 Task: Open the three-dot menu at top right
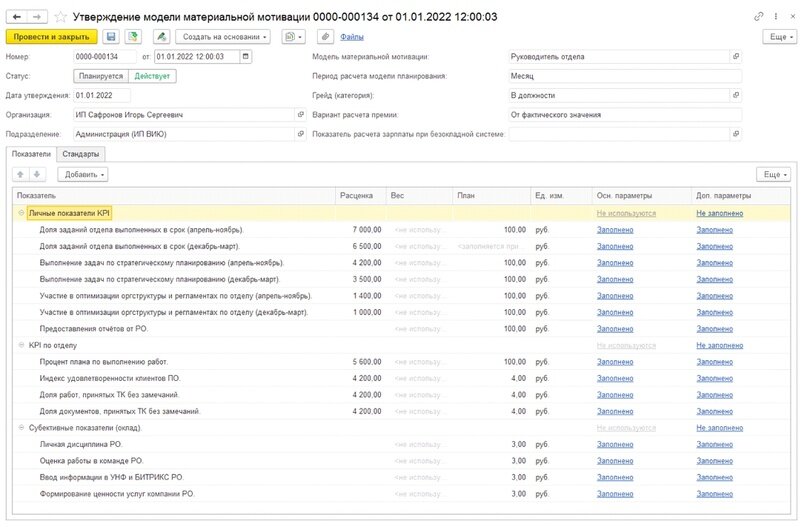click(x=776, y=16)
